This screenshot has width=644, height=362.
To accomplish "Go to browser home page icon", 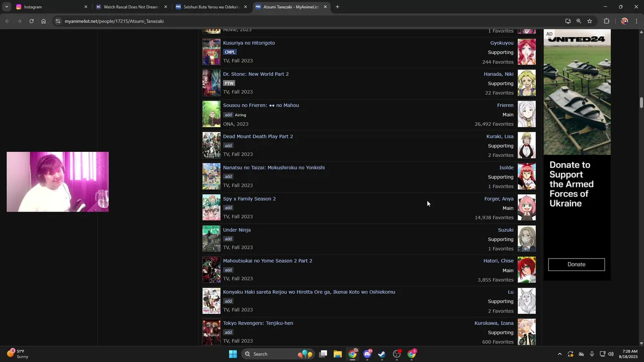I will coord(44,21).
